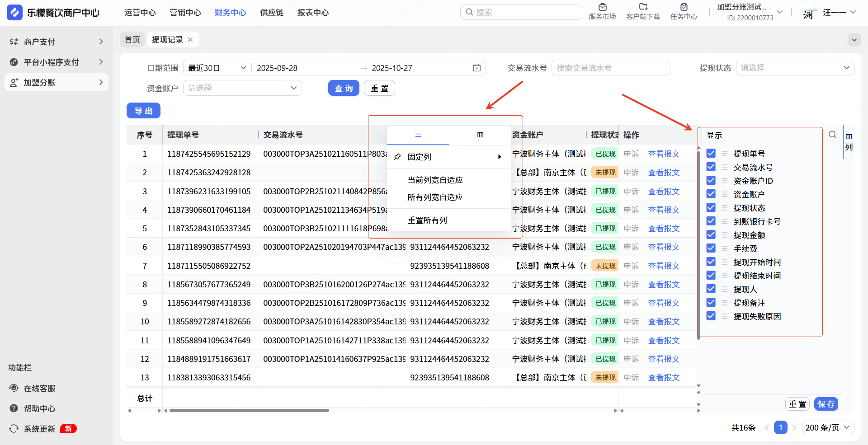Uncheck the 提现单号 column checkbox
This screenshot has width=868, height=445.
point(711,154)
